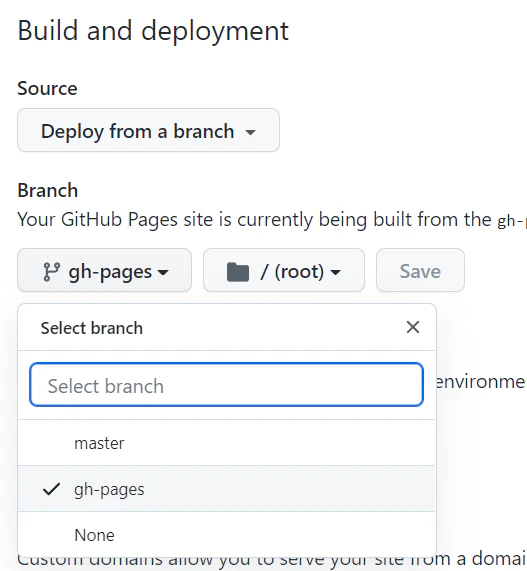Click the Source label
Screen dimensions: 527x571
point(47,88)
